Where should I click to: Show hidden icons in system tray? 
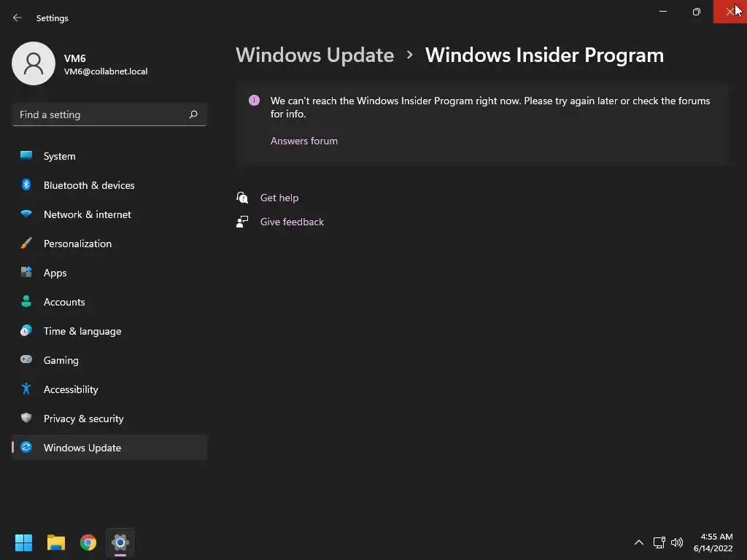point(639,542)
